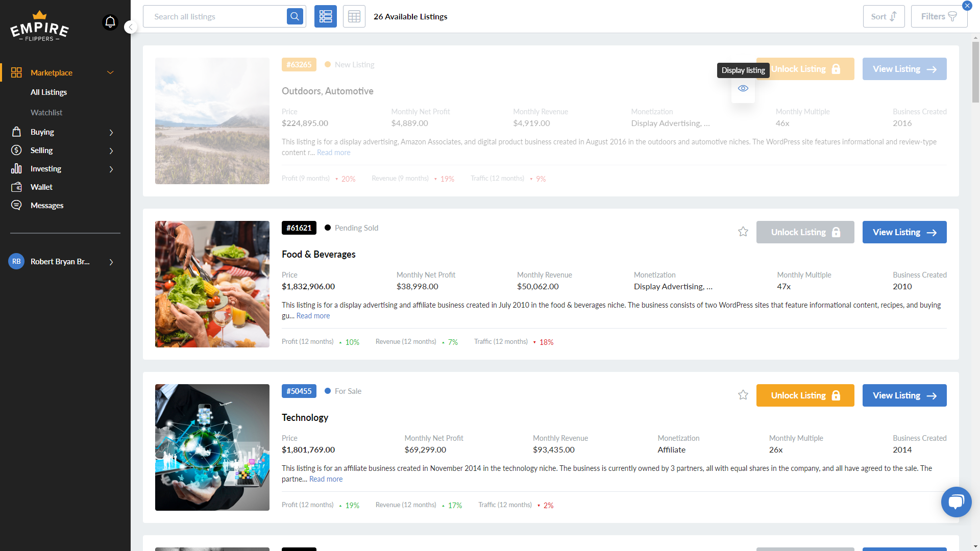Viewport: 980px width, 551px height.
Task: Collapse the sidebar with the arrow toggle
Action: coord(131,27)
